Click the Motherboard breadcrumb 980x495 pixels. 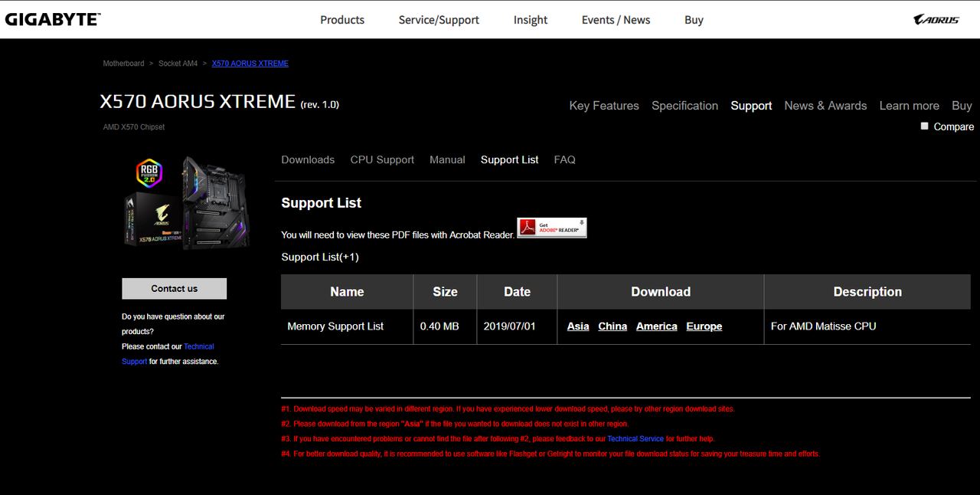pos(123,64)
